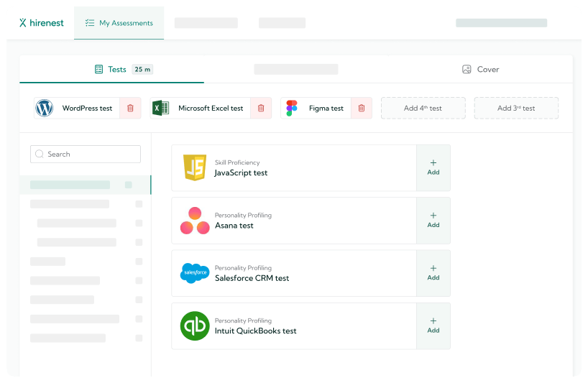Click Personality Profiling label on QuickBooks card
The width and height of the screenshot is (588, 383).
coord(243,320)
